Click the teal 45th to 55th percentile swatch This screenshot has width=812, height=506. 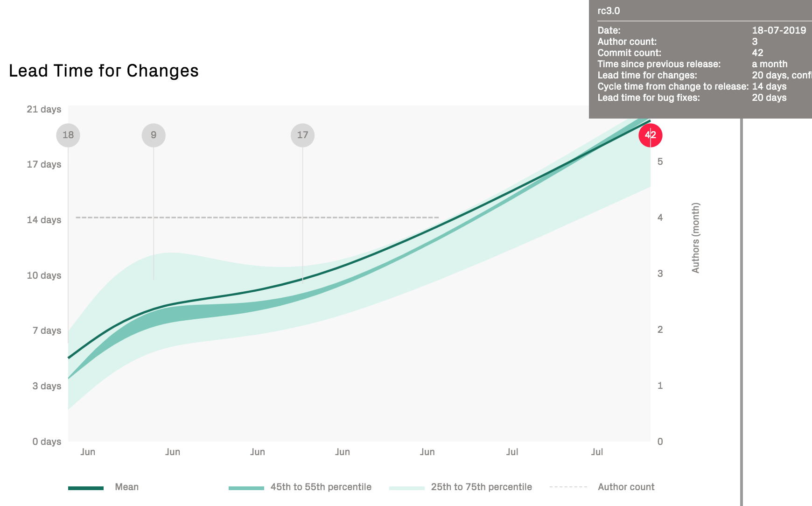click(x=246, y=488)
